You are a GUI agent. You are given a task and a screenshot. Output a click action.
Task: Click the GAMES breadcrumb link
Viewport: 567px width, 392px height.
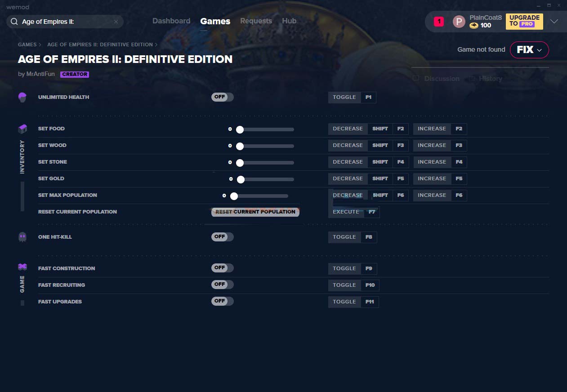click(27, 45)
